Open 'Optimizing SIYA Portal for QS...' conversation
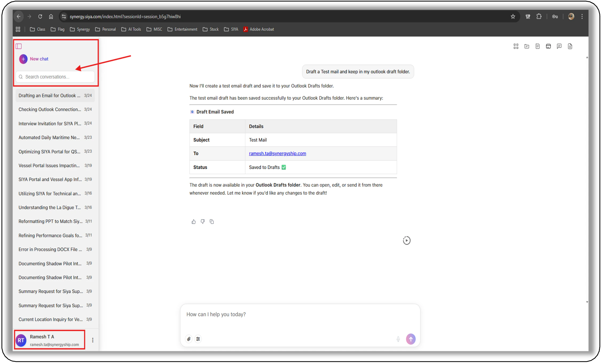Screen dimensions: 602x364 (x=55, y=151)
